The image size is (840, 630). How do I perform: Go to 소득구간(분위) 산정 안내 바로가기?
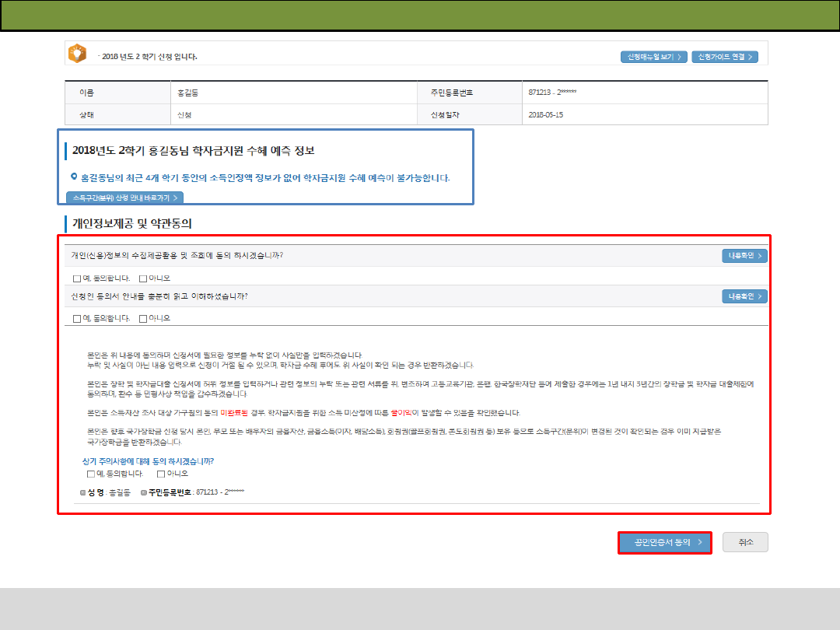pos(124,198)
